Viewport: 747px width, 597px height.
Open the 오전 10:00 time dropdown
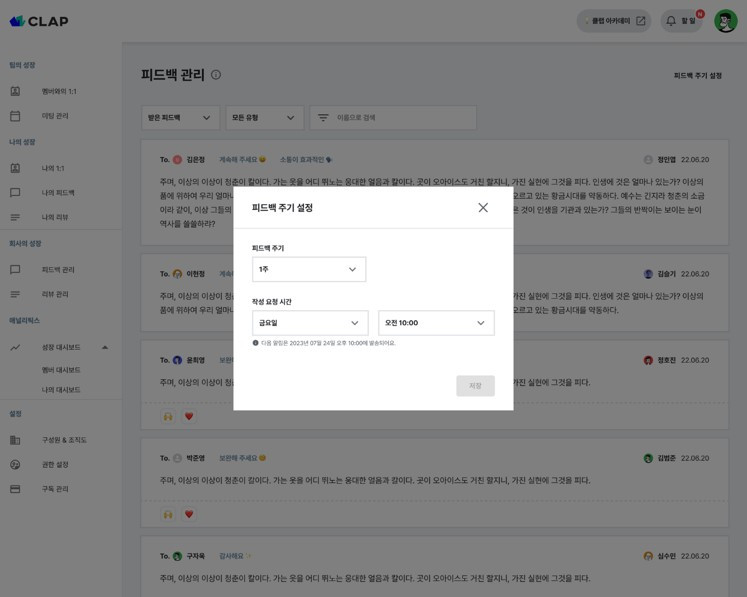[x=436, y=323]
